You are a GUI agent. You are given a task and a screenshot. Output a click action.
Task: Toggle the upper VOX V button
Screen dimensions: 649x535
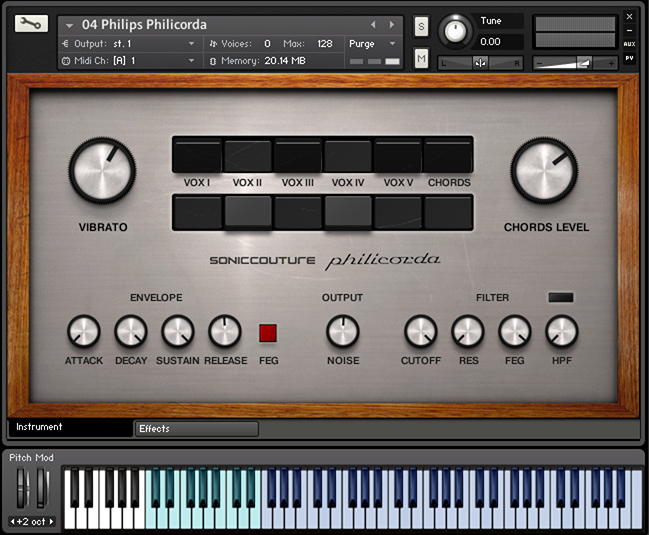(x=398, y=155)
